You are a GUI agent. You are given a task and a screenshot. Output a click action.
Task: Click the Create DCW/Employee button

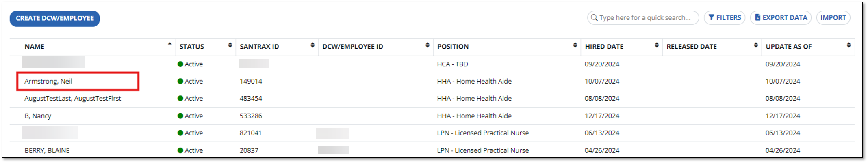(55, 18)
